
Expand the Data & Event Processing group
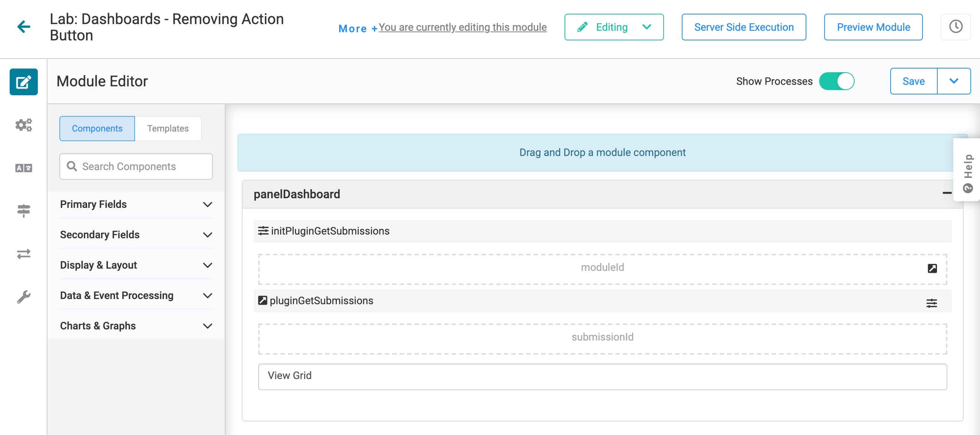[136, 296]
